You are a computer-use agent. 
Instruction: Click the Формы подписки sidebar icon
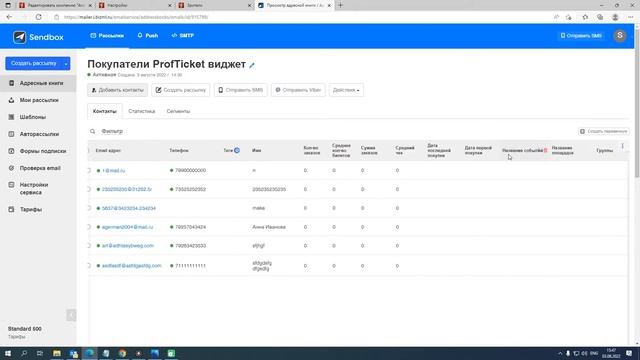pos(11,151)
